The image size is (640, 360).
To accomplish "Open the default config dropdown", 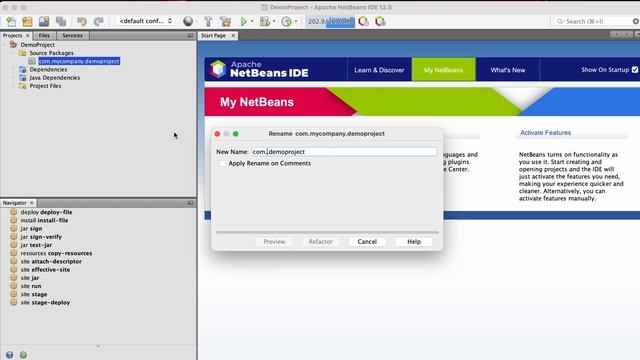I will (145, 21).
